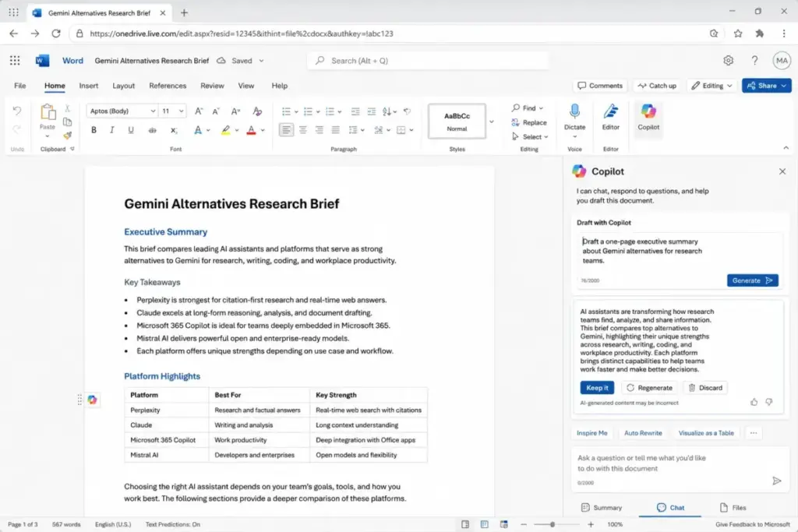Center align the paragraph
This screenshot has height=532, width=798.
click(303, 130)
